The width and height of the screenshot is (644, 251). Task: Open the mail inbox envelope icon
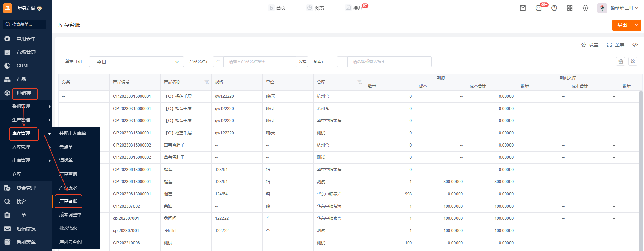pos(523,8)
